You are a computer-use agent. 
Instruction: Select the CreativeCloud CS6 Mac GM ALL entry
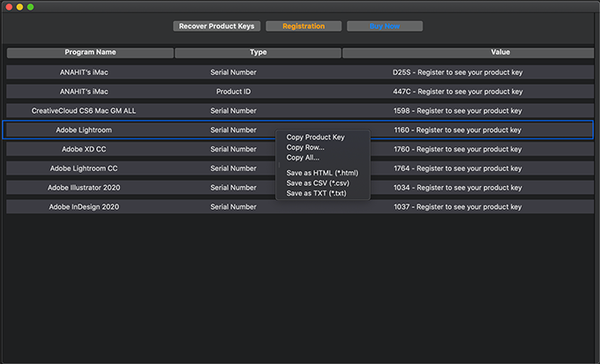(84, 111)
